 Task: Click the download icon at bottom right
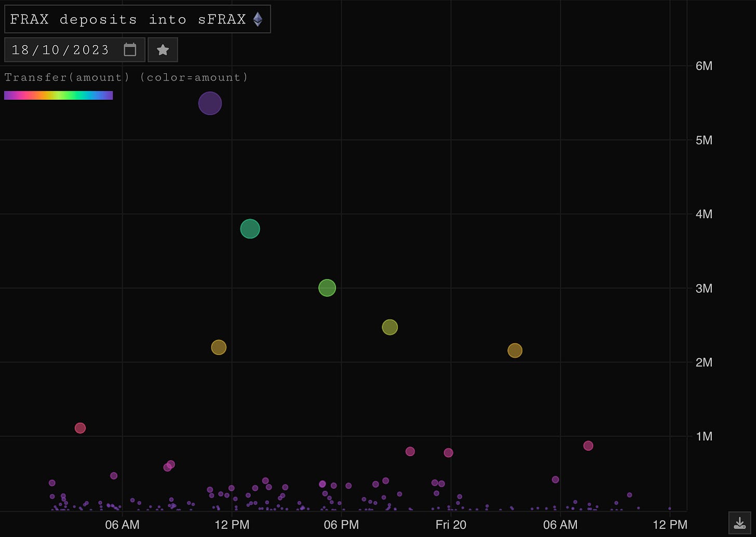click(740, 522)
